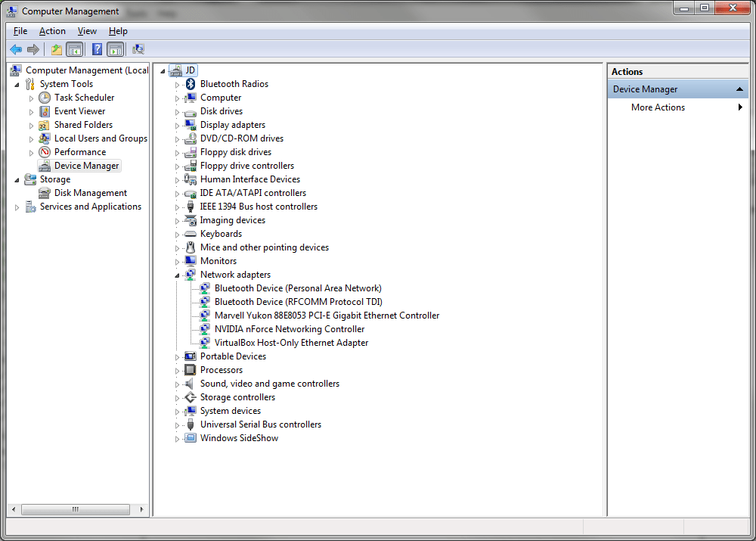Click the Disk drives icon
This screenshot has width=756, height=541.
pyautogui.click(x=191, y=111)
